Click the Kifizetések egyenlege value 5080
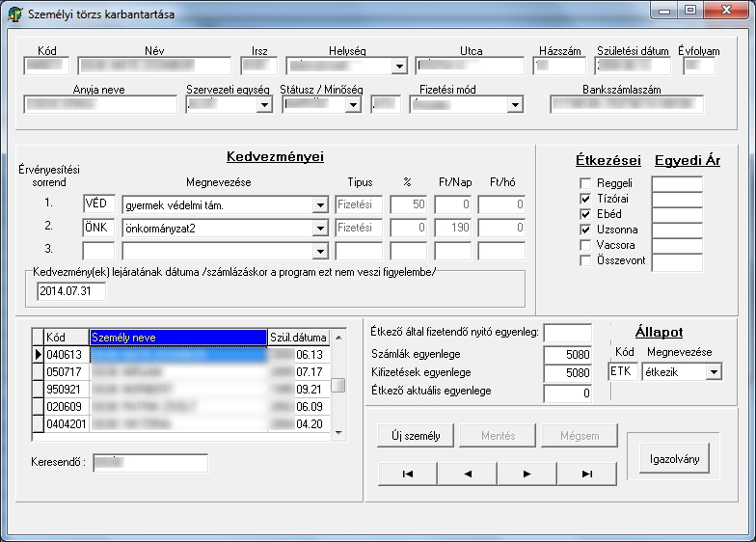This screenshot has height=542, width=756. pyautogui.click(x=567, y=372)
